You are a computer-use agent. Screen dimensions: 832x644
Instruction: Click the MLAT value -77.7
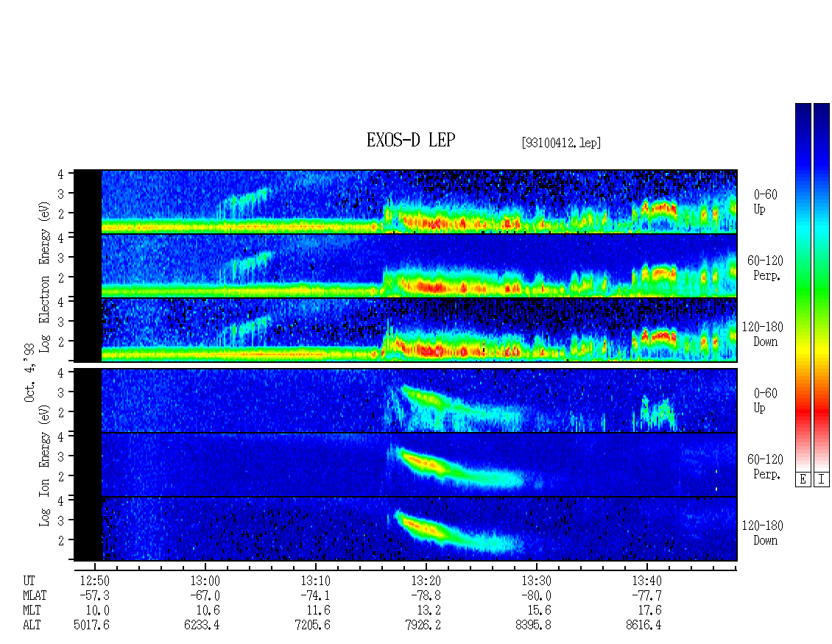pos(646,595)
